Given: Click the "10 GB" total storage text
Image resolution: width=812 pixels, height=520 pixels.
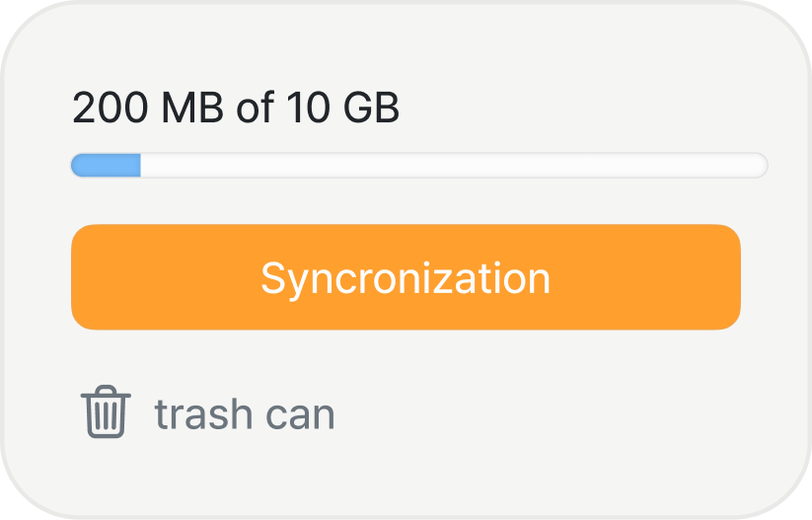Looking at the screenshot, I should (x=342, y=109).
